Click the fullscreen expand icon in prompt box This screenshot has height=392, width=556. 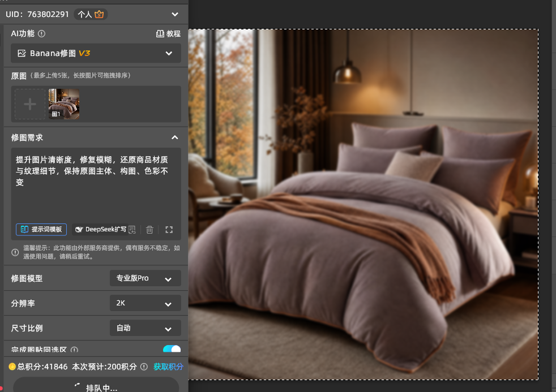[169, 230]
